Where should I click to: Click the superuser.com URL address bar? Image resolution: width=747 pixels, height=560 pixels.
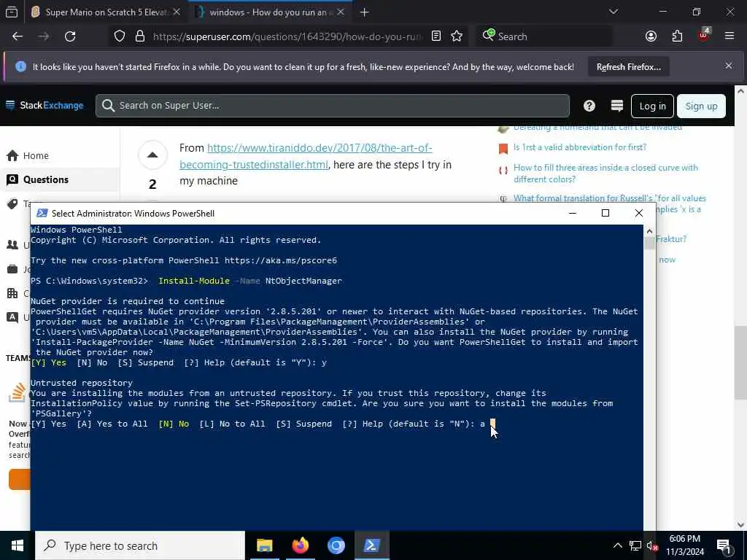287,36
